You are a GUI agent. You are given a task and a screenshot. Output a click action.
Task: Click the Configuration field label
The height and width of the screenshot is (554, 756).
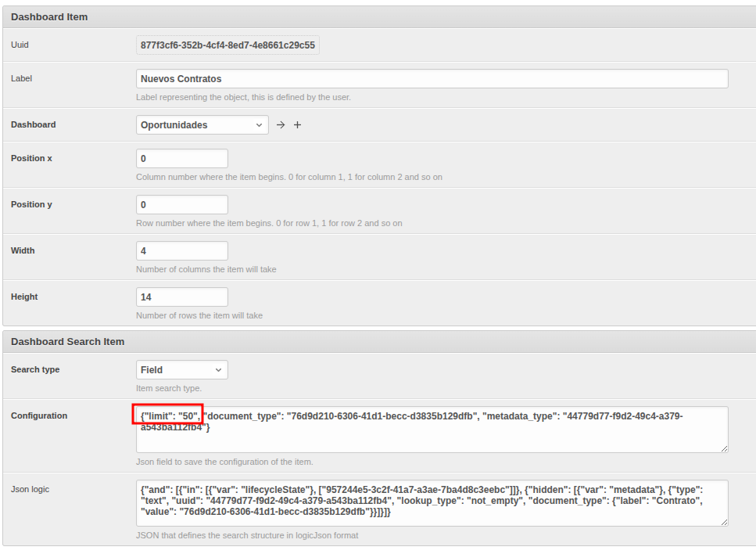pyautogui.click(x=39, y=416)
